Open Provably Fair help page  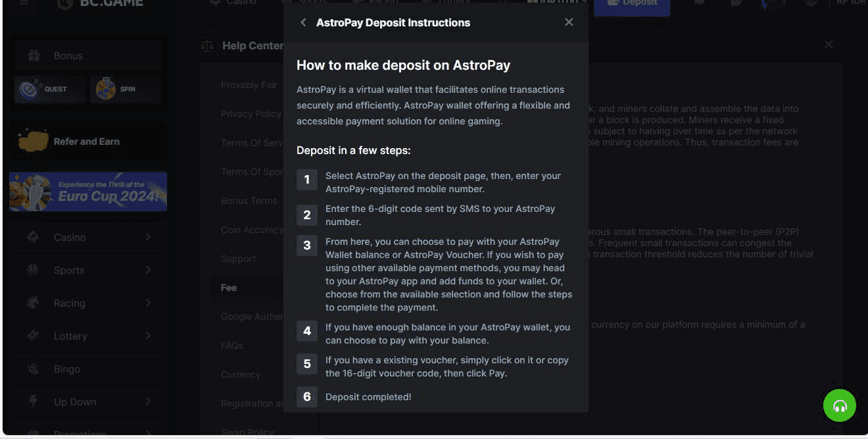(249, 85)
